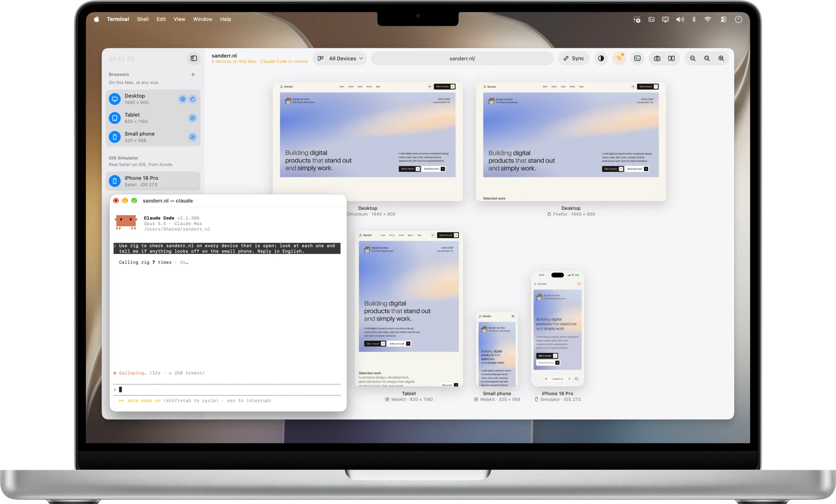The image size is (836, 504).
Task: Toggle Chromium engine for Desktop row
Action: 183,99
